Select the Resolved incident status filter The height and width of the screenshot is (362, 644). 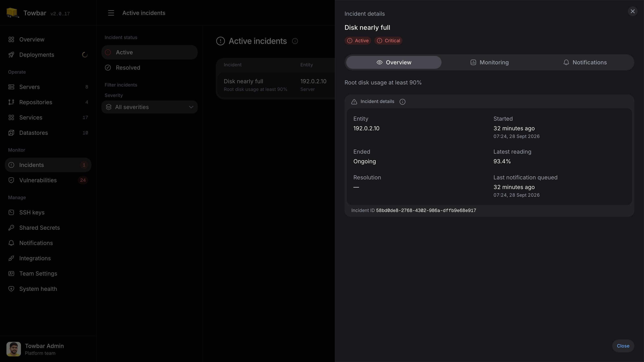(x=150, y=67)
